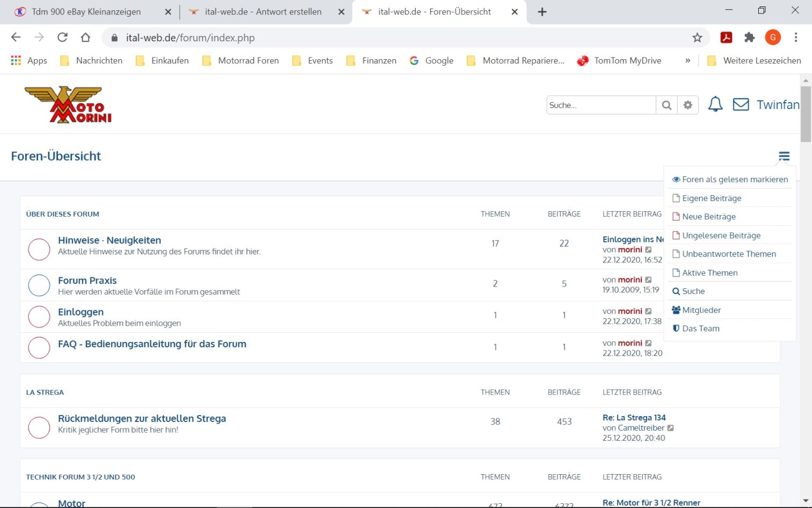Open the extensions puzzle icon

tap(749, 37)
